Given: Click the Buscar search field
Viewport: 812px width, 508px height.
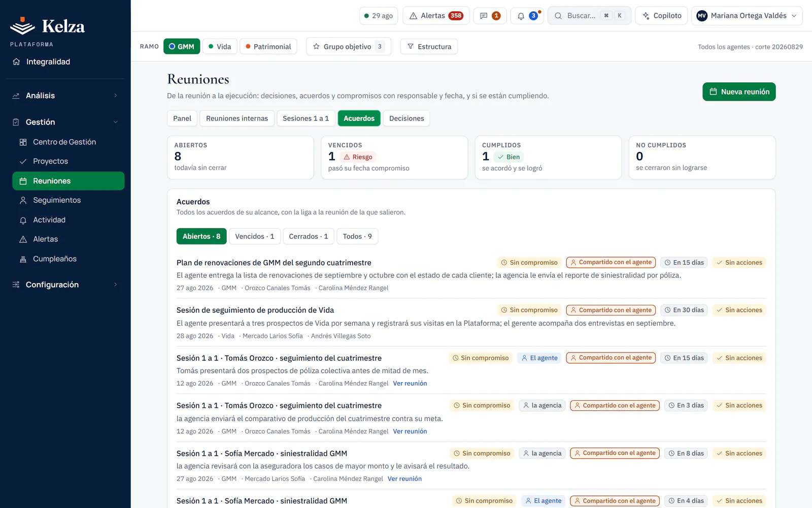Looking at the screenshot, I should (x=589, y=16).
